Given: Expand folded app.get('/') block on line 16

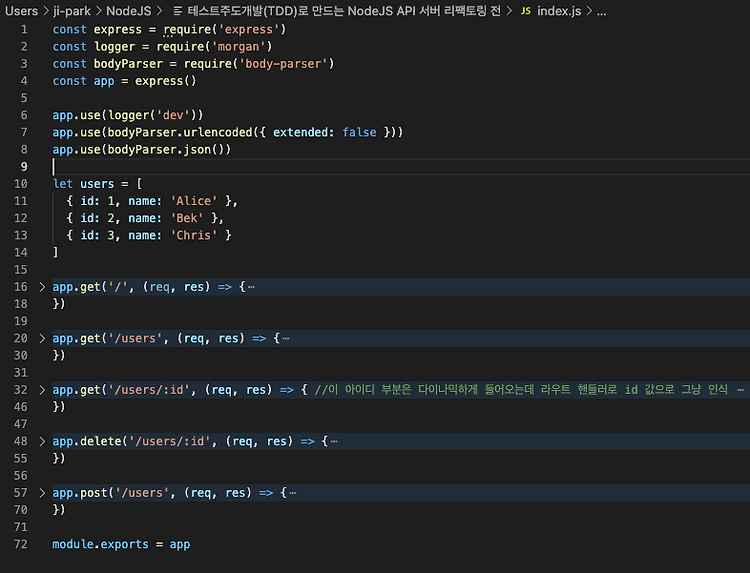Looking at the screenshot, I should 42,287.
